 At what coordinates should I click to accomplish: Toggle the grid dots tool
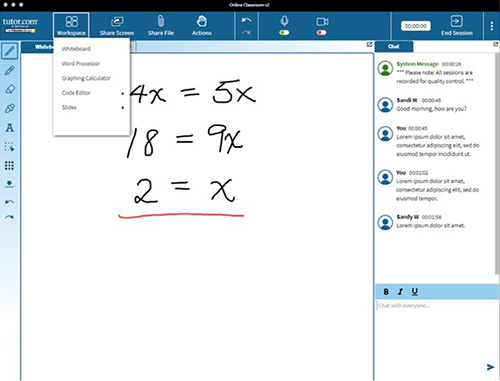point(10,166)
